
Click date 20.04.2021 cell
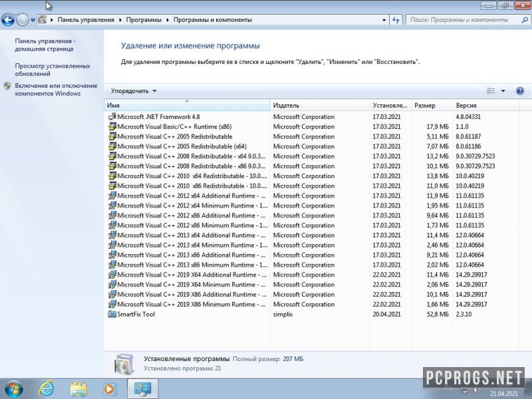coord(386,314)
